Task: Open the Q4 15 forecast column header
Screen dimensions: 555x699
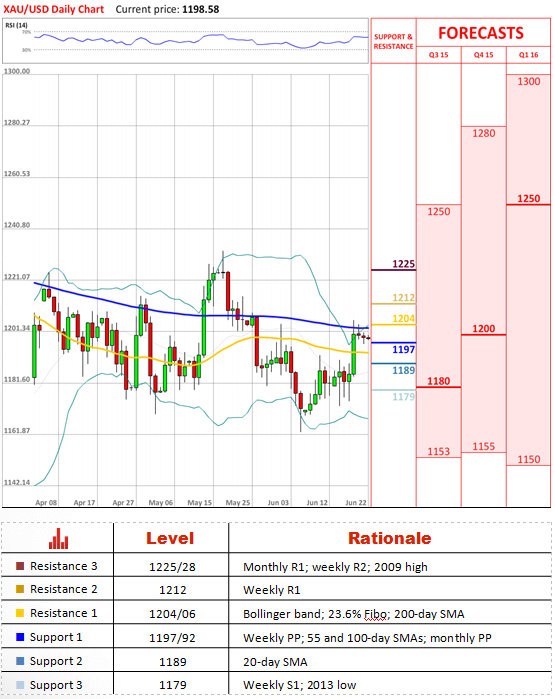Action: pyautogui.click(x=484, y=55)
